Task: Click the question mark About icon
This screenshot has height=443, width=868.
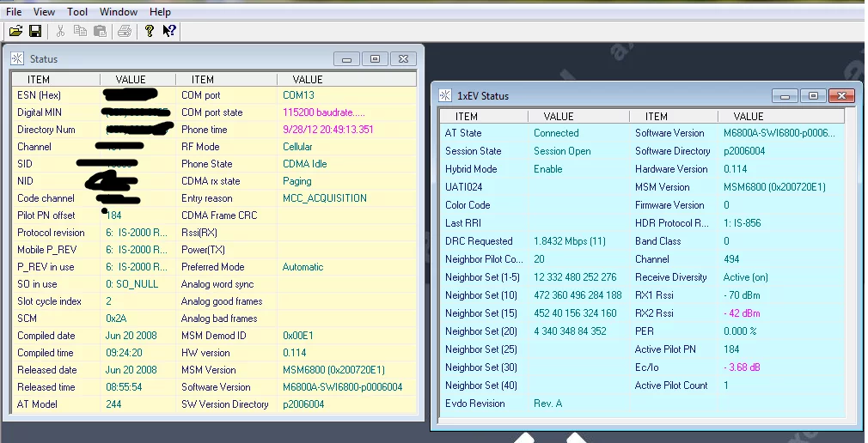Action: coord(149,31)
